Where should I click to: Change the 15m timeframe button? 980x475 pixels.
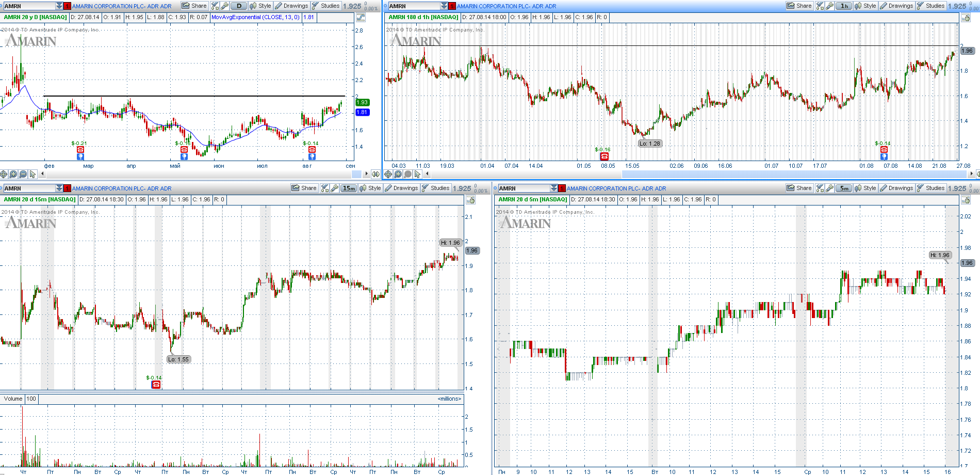tap(349, 188)
